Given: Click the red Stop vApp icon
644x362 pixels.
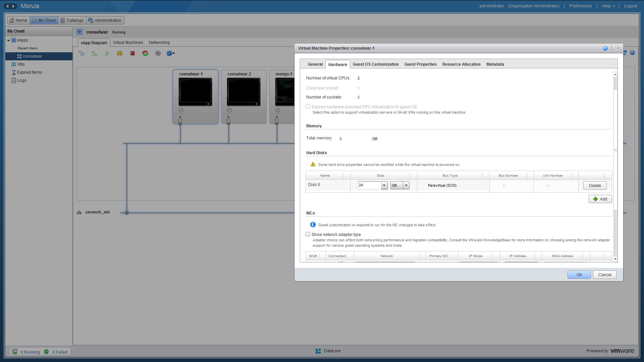Looking at the screenshot, I should (x=132, y=53).
